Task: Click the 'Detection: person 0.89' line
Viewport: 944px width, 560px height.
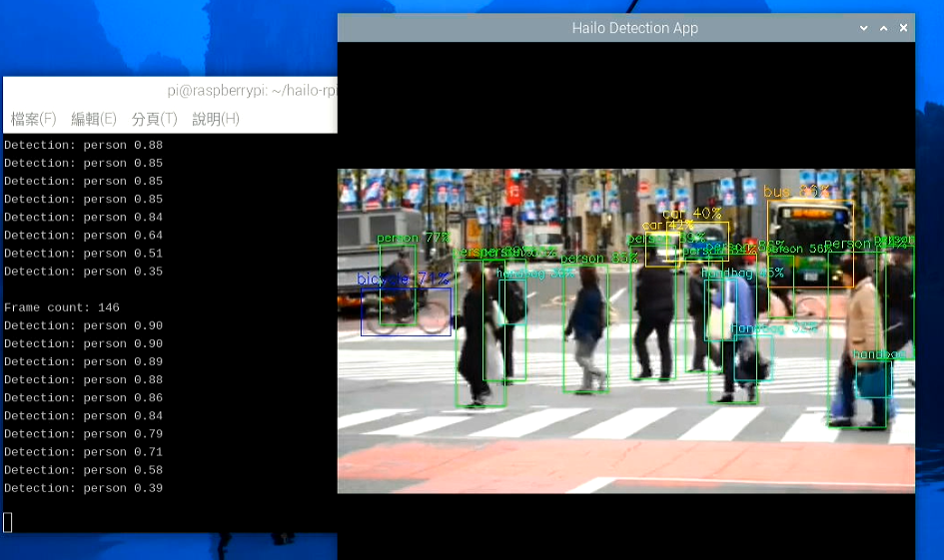Action: 84,361
